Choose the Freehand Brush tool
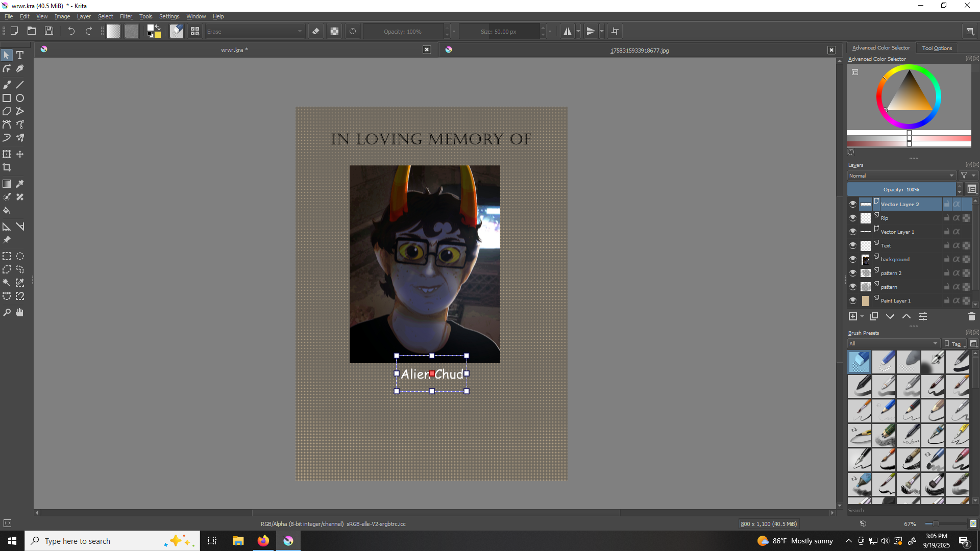Viewport: 980px width, 551px height. tap(7, 85)
